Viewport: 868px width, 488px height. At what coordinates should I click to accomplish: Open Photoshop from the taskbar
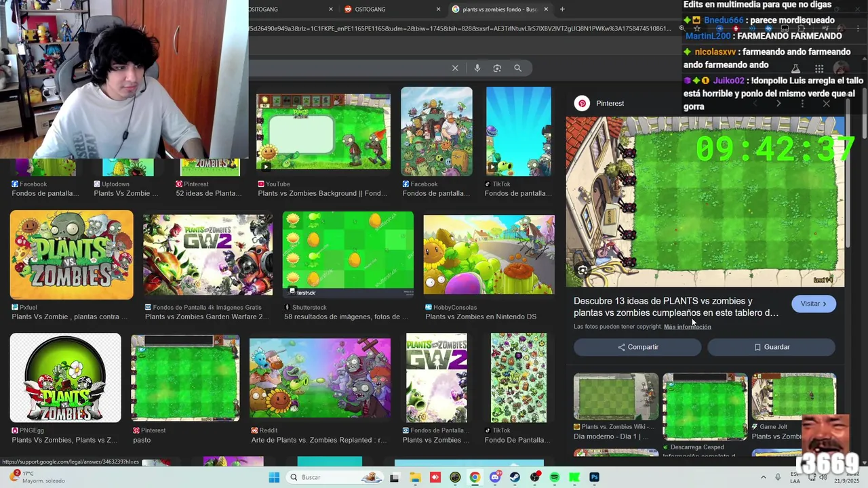coord(594,477)
